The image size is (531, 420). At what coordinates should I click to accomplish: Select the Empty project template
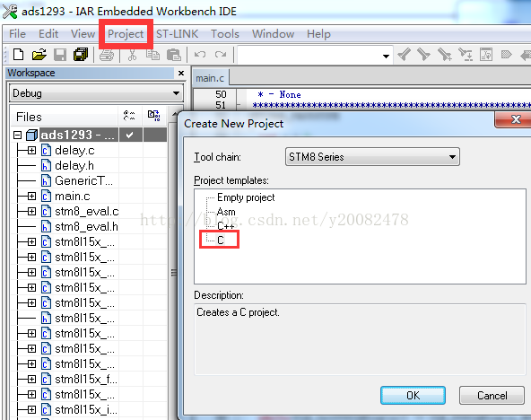pos(246,197)
